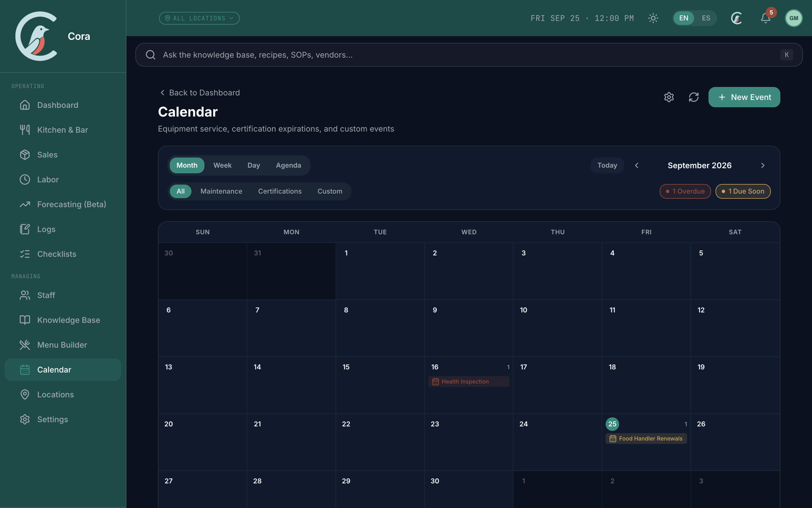Open Logs page
The height and width of the screenshot is (508, 812).
[63, 229]
